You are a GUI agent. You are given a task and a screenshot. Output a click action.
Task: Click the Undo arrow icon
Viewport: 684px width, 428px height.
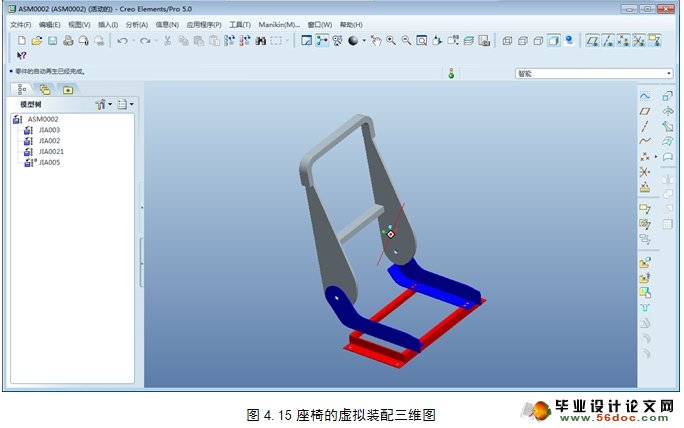click(x=123, y=41)
